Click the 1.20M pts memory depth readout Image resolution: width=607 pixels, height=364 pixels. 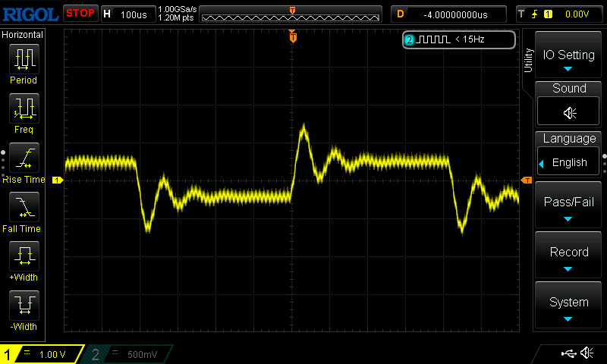coord(176,17)
